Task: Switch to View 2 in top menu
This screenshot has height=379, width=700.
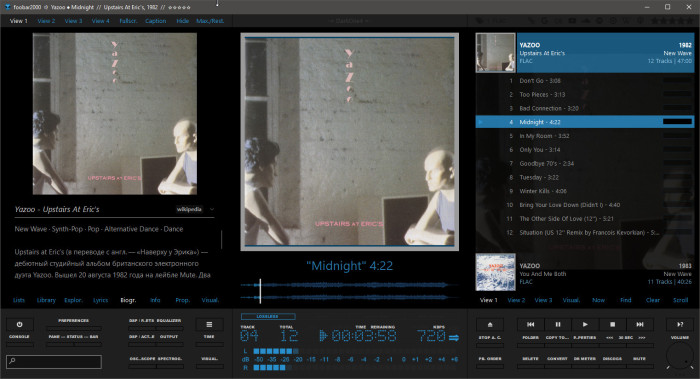Action: tap(46, 21)
